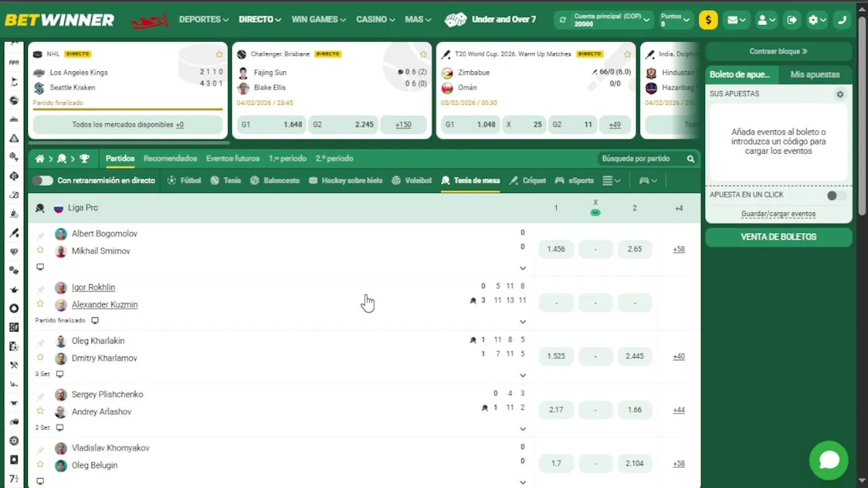Click the VENTA DE BOLETOS button
This screenshot has width=868, height=488.
[778, 237]
